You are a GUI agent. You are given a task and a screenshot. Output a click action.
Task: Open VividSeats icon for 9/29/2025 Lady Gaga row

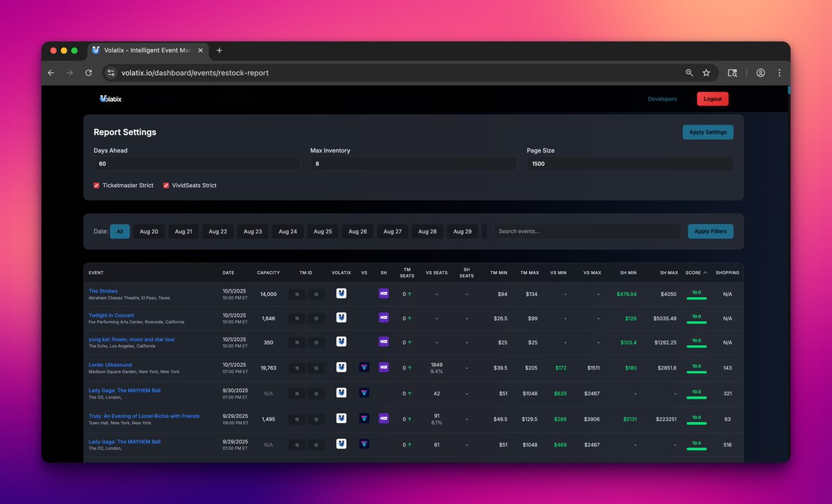click(x=364, y=444)
